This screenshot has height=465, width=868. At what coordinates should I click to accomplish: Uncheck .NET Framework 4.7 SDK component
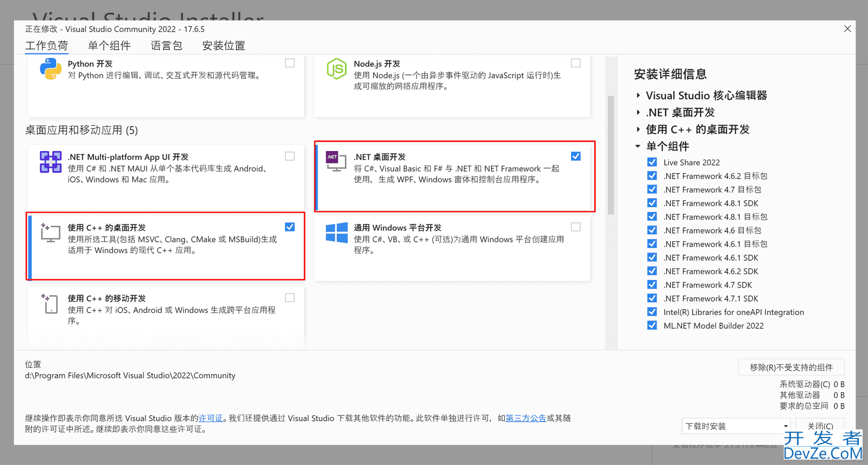tap(652, 285)
